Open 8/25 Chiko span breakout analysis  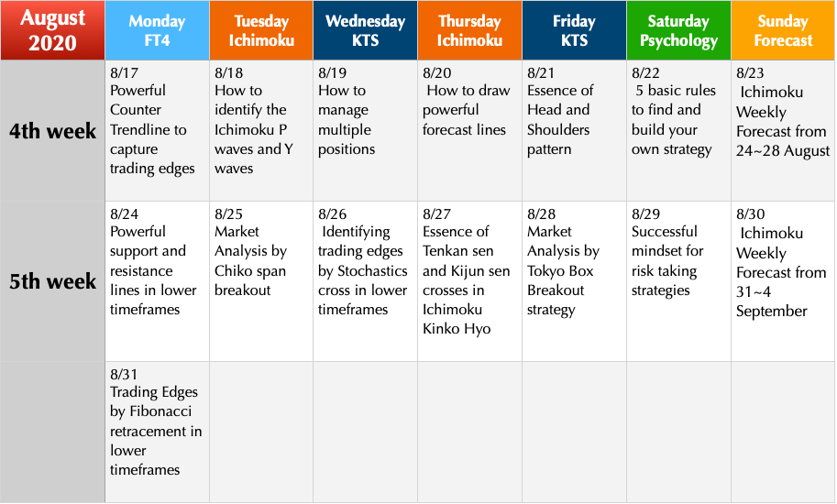click(x=261, y=281)
